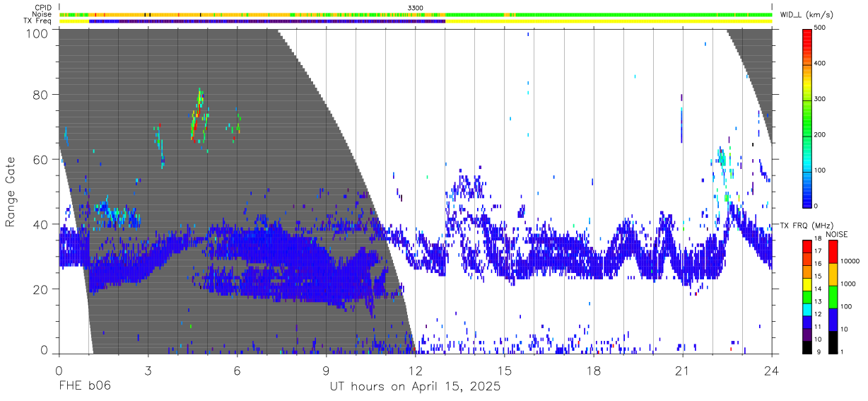Click the NOISE legend title
Image resolution: width=868 pixels, height=401 pixels.
[x=836, y=234]
